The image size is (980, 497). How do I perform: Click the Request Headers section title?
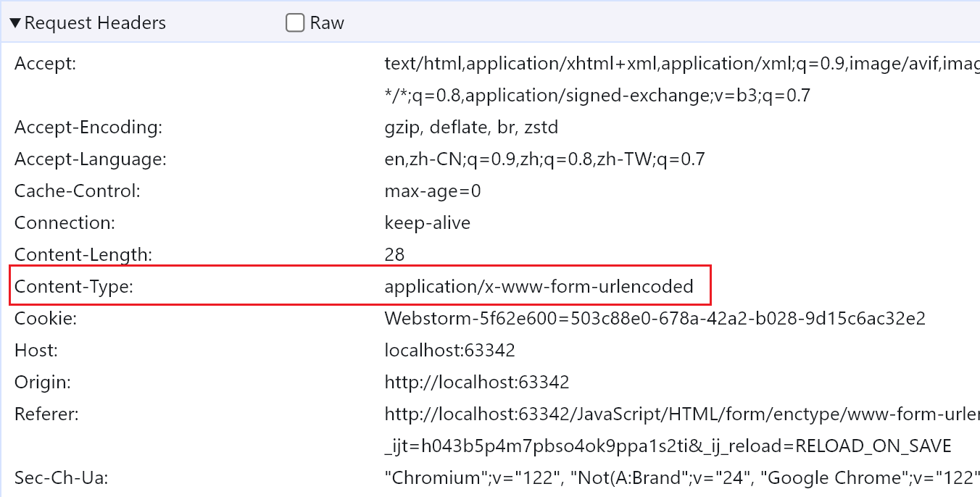[95, 23]
